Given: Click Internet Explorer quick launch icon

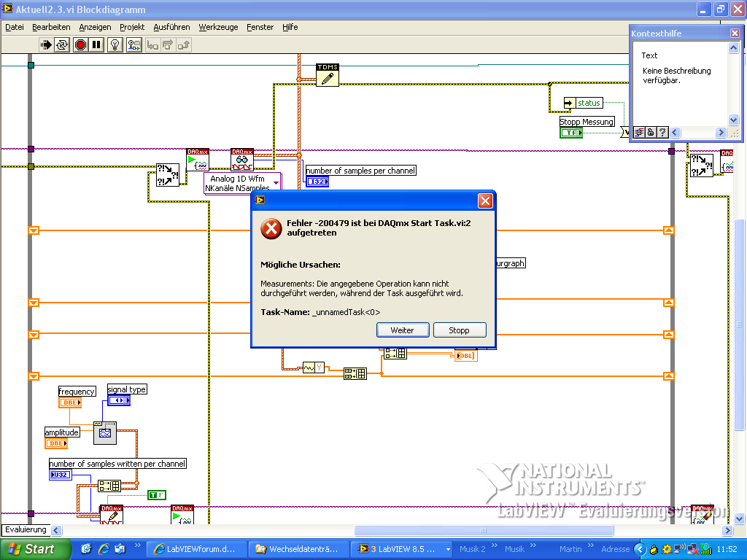Looking at the screenshot, I should tap(104, 549).
